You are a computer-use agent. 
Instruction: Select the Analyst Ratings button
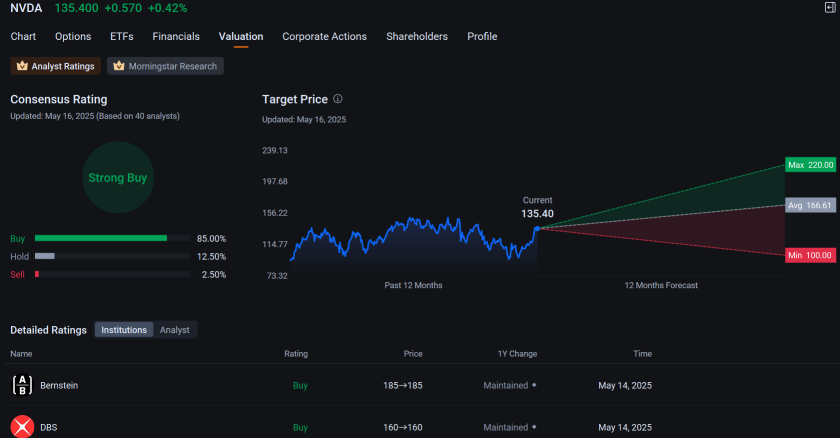click(x=56, y=66)
